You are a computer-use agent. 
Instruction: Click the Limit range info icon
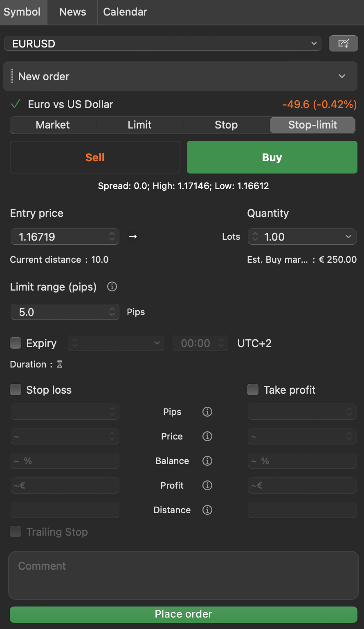(x=112, y=287)
